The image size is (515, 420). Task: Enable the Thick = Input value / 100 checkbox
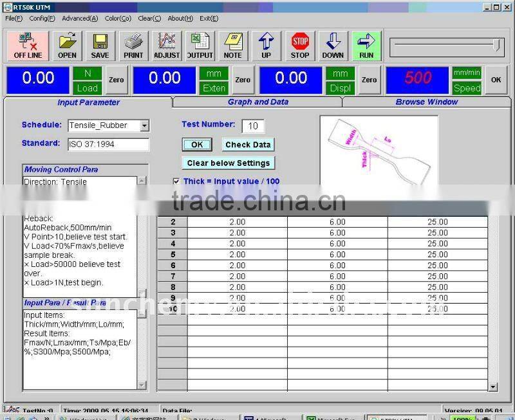click(176, 181)
